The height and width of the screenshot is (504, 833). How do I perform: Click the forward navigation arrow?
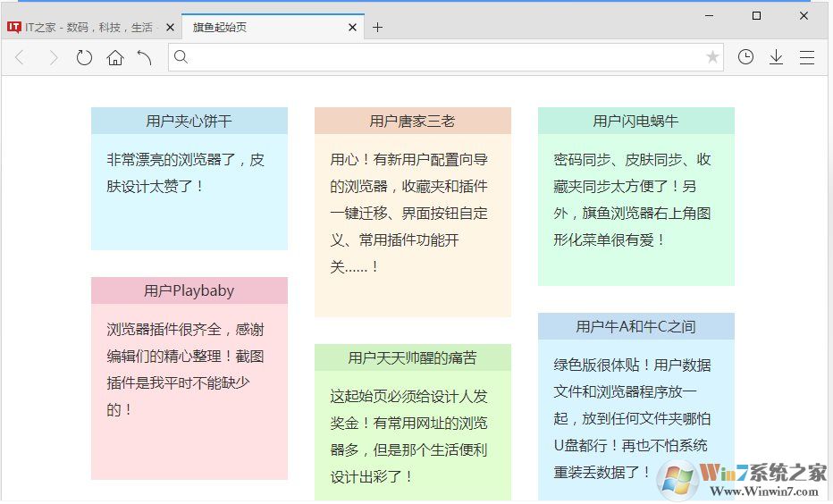pyautogui.click(x=53, y=58)
